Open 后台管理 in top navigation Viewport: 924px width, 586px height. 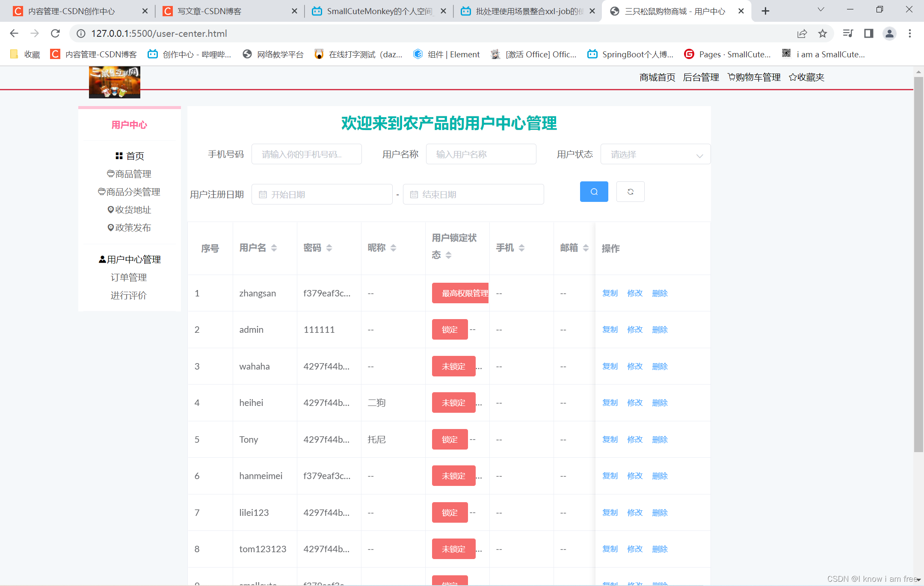(x=701, y=77)
